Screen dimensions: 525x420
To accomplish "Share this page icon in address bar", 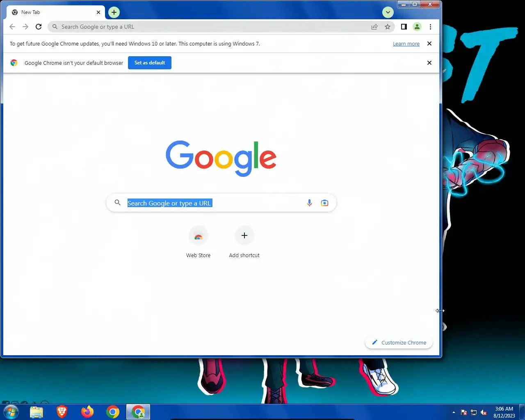I will (374, 27).
